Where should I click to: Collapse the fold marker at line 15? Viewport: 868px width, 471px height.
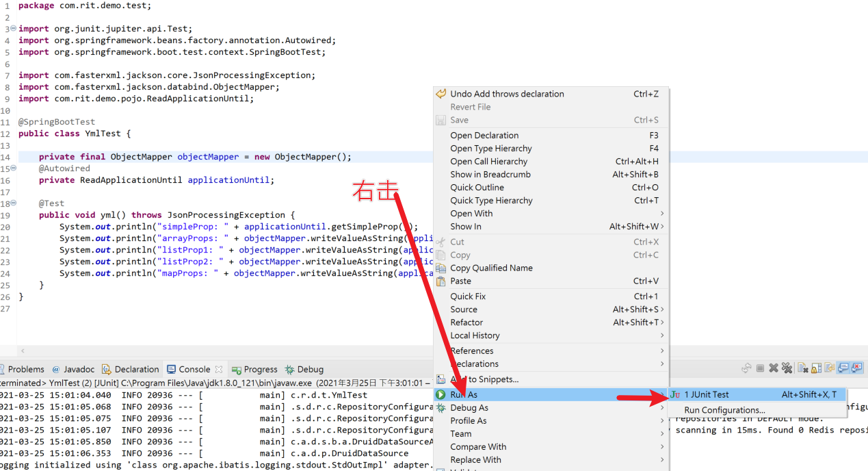click(x=14, y=168)
